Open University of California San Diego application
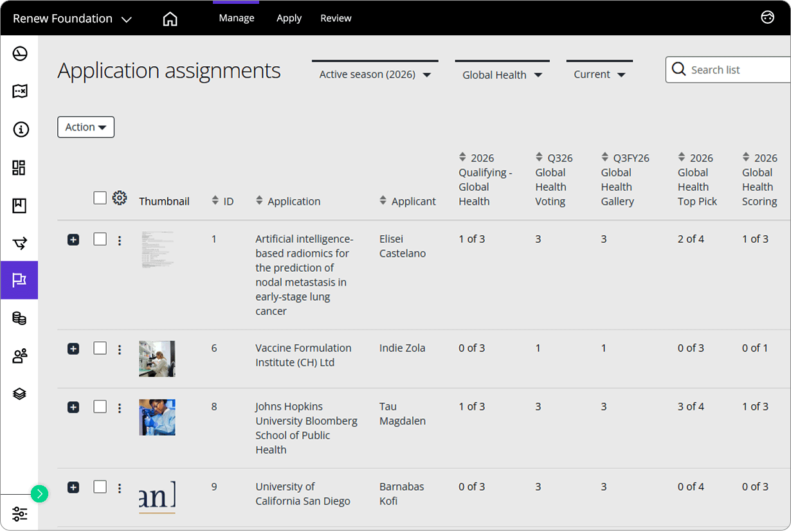Screen dimensions: 791x532 tap(303, 493)
